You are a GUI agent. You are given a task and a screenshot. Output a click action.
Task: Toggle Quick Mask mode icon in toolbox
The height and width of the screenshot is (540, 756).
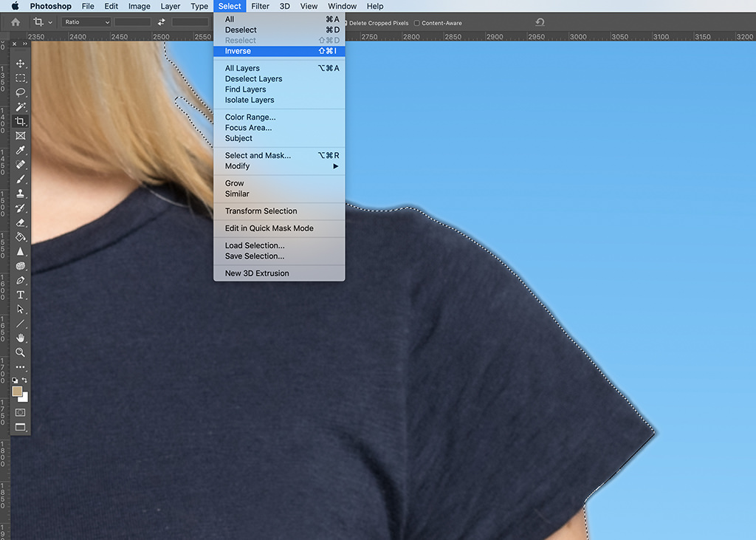(x=20, y=413)
